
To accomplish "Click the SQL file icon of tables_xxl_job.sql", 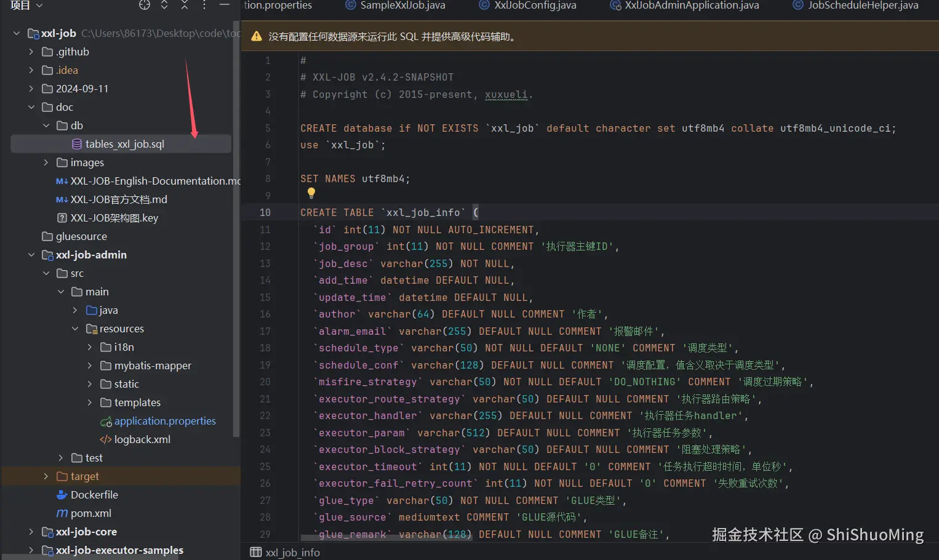I will coord(77,144).
